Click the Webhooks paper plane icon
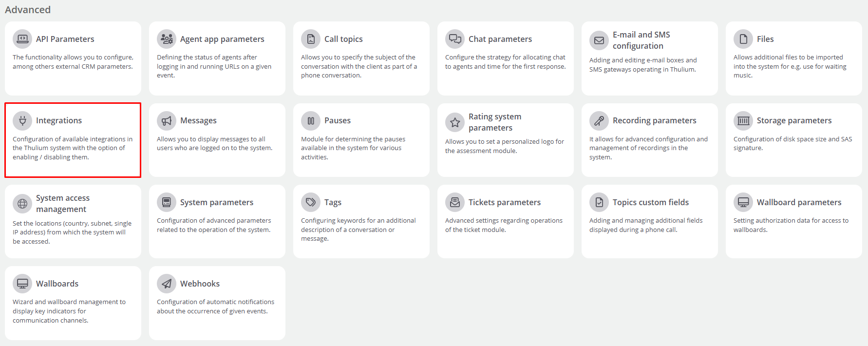Viewport: 868px width, 346px height. (167, 284)
